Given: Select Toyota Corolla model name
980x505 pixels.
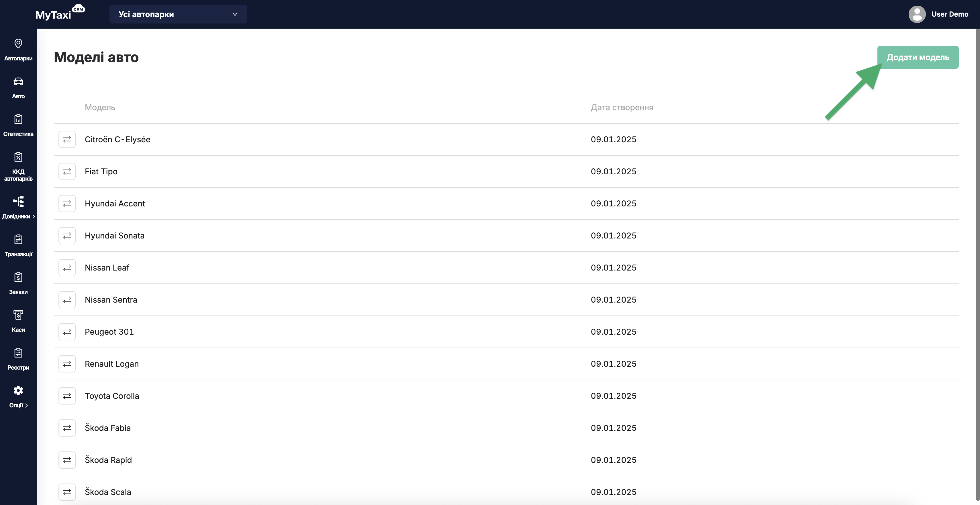Looking at the screenshot, I should pos(112,396).
